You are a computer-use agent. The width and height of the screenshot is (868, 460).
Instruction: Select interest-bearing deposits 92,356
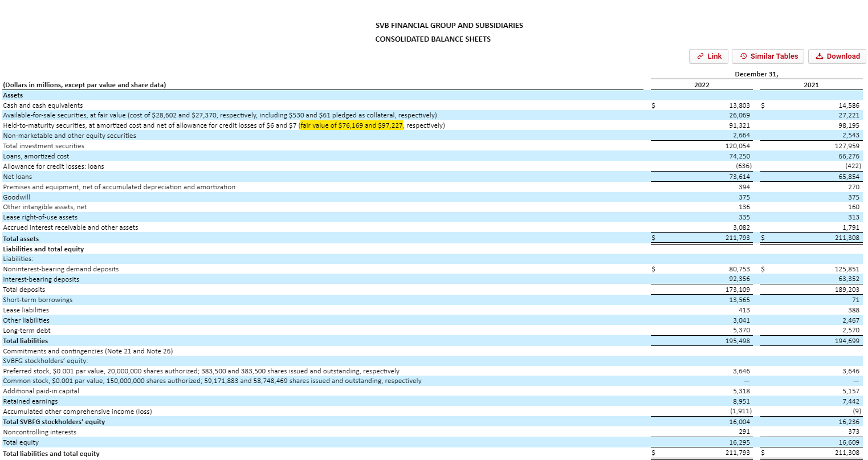coord(739,279)
